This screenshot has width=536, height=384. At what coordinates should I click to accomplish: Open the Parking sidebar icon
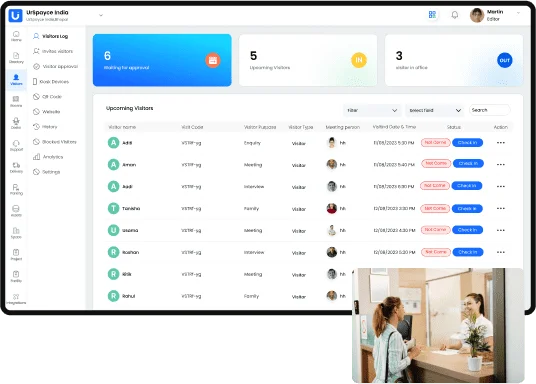click(16, 189)
